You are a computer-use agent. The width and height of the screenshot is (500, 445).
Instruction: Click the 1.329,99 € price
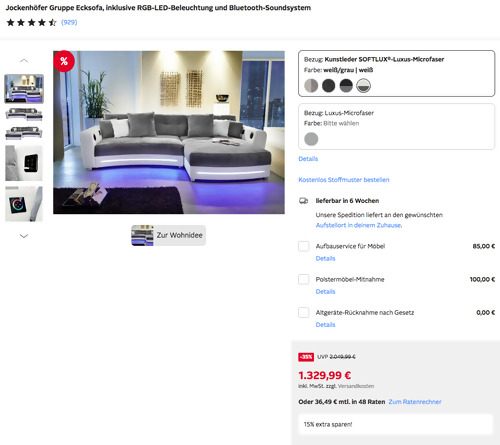tap(324, 375)
